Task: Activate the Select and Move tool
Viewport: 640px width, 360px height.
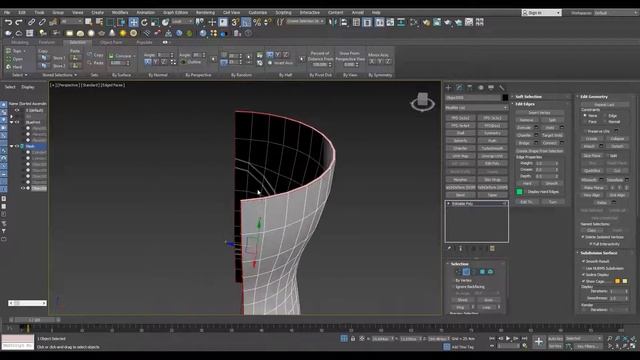Action: click(133, 22)
